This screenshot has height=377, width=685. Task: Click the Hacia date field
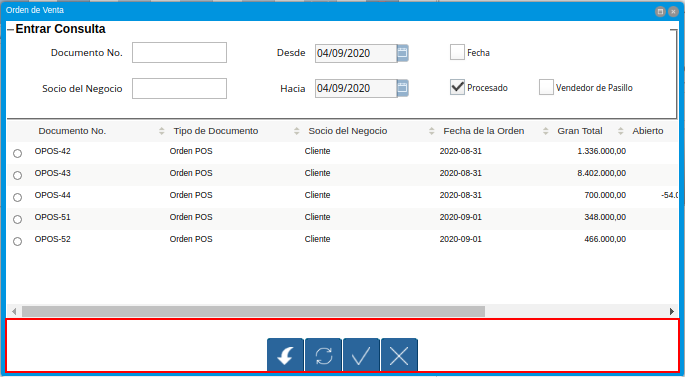click(x=356, y=88)
